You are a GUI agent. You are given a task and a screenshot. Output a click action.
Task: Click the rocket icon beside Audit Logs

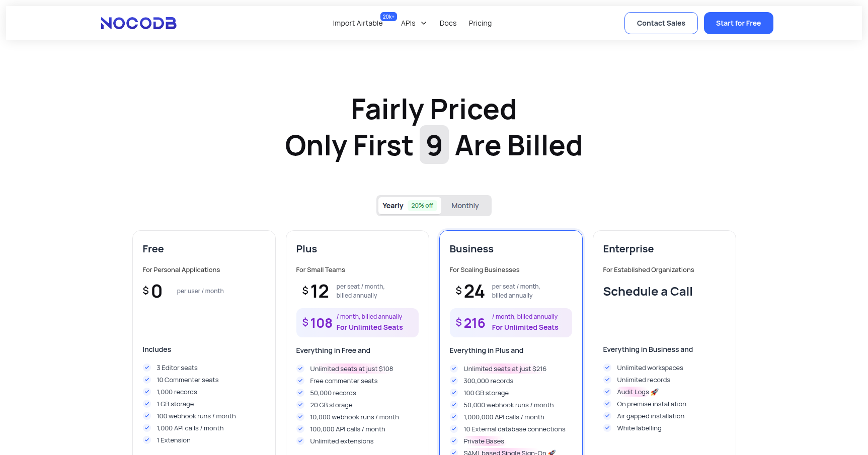pyautogui.click(x=654, y=392)
